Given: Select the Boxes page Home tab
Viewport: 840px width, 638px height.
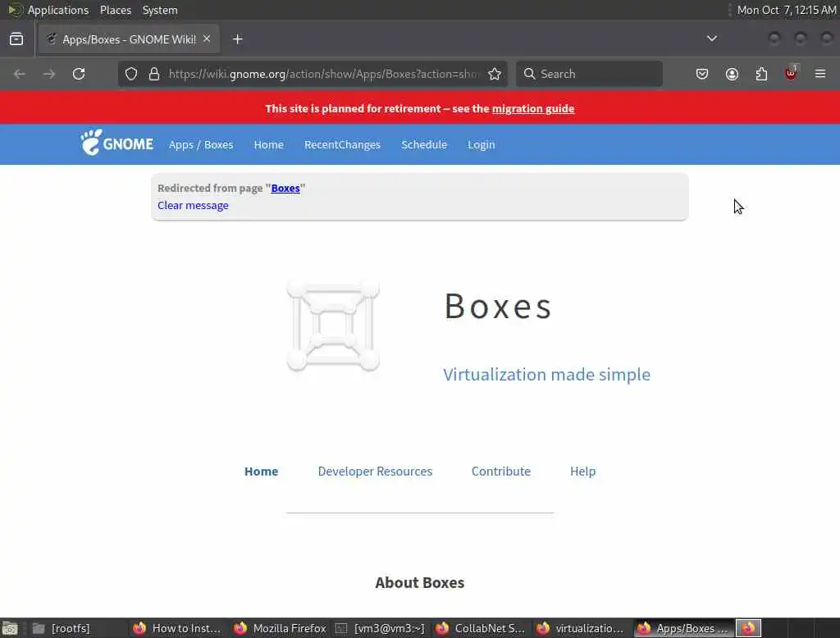Looking at the screenshot, I should coord(262,472).
